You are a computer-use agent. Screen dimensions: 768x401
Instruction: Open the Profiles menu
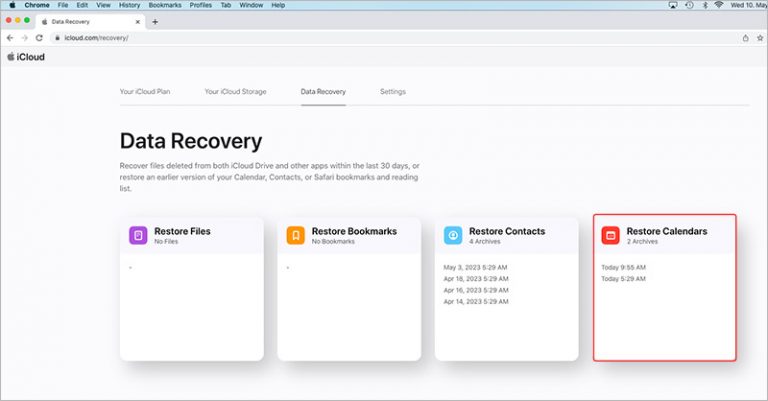tap(201, 5)
